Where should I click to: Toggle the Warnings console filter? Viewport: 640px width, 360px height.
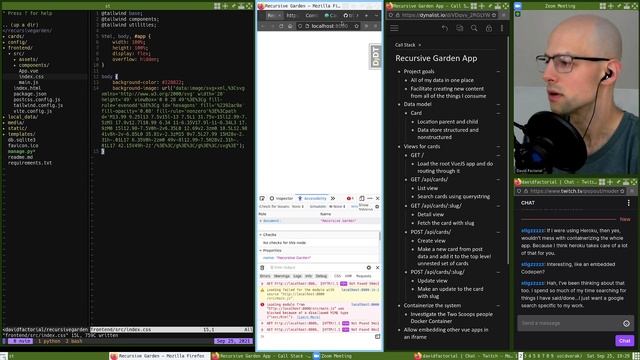[x=281, y=276]
